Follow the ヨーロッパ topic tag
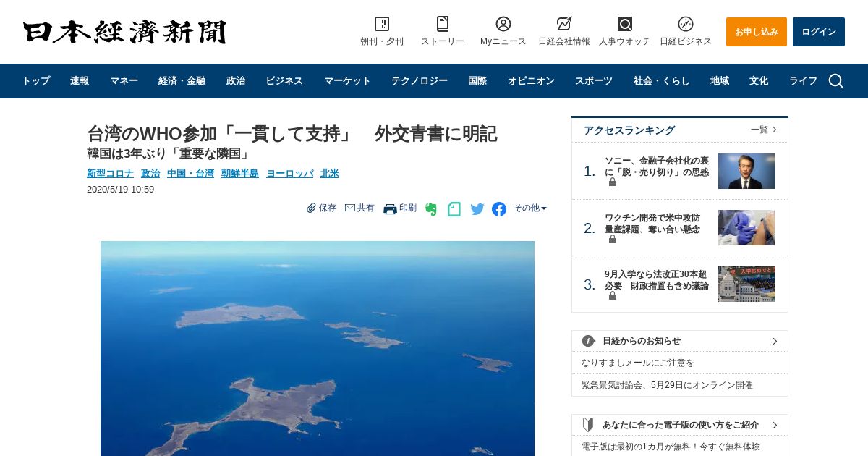This screenshot has height=456, width=868. click(290, 174)
